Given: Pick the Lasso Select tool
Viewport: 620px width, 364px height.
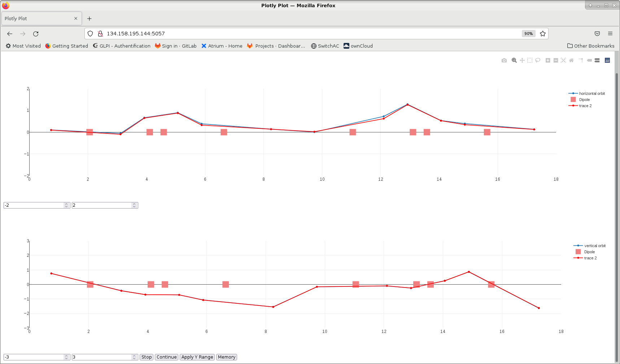Looking at the screenshot, I should pyautogui.click(x=538, y=60).
